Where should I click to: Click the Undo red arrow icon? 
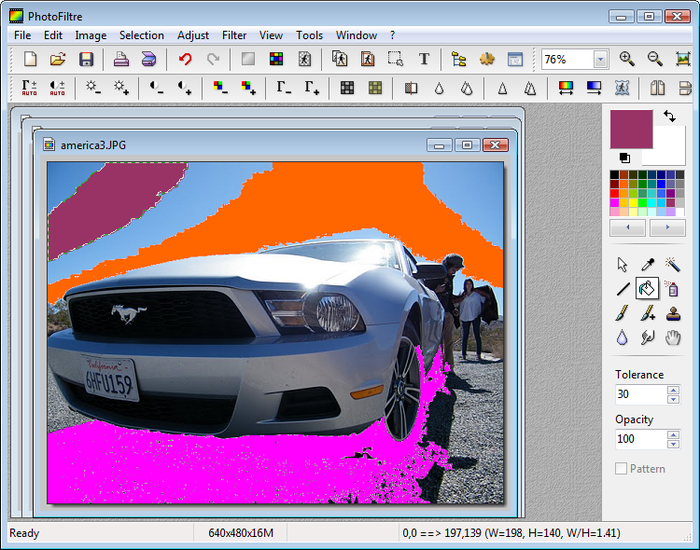tap(185, 59)
